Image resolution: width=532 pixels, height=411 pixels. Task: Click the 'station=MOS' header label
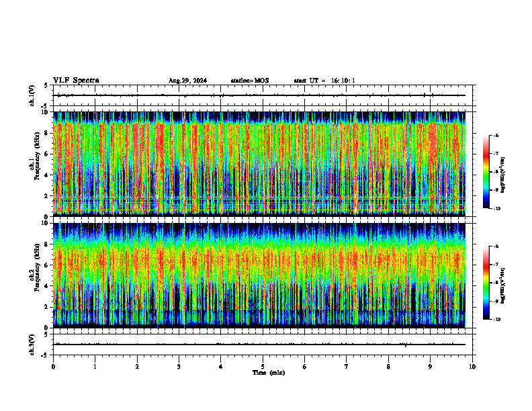tap(250, 81)
